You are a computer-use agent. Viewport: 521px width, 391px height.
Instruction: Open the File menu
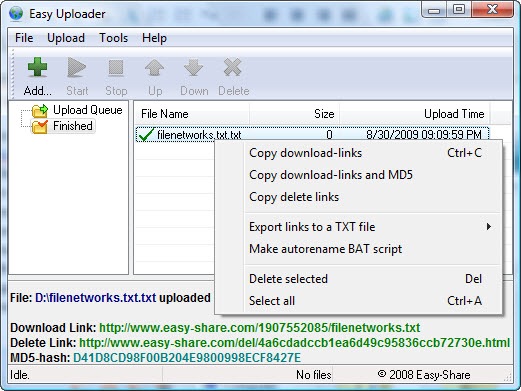coord(24,38)
